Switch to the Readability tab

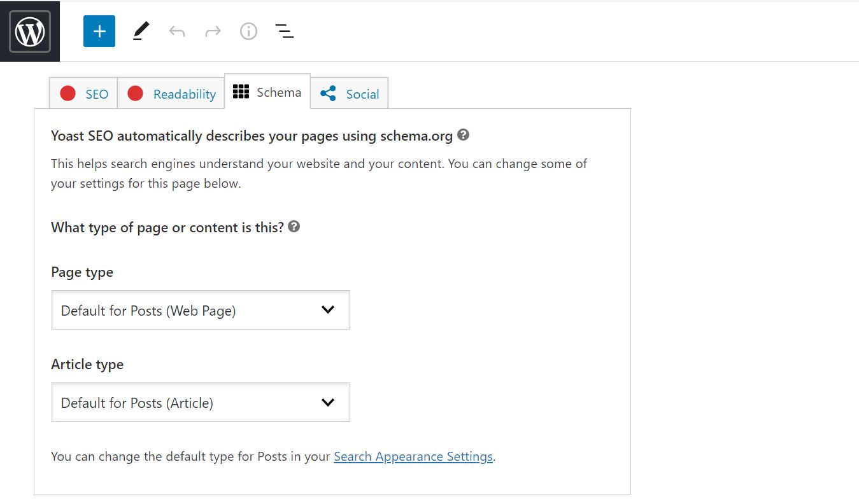(183, 94)
